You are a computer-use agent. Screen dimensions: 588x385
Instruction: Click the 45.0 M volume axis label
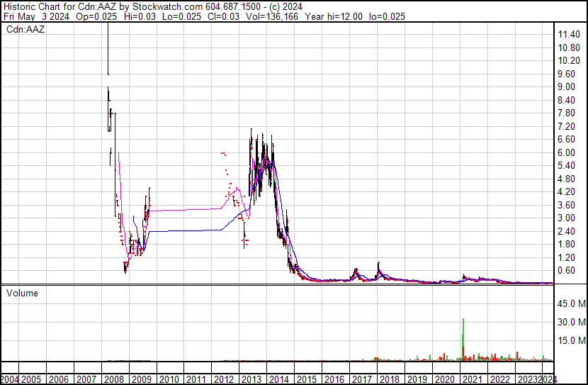pos(572,303)
